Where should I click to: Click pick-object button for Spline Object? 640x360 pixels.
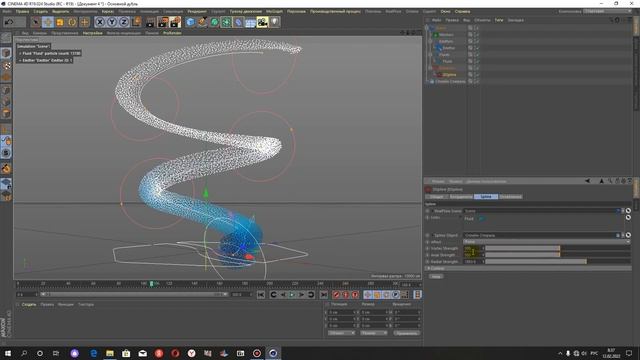pyautogui.click(x=628, y=235)
